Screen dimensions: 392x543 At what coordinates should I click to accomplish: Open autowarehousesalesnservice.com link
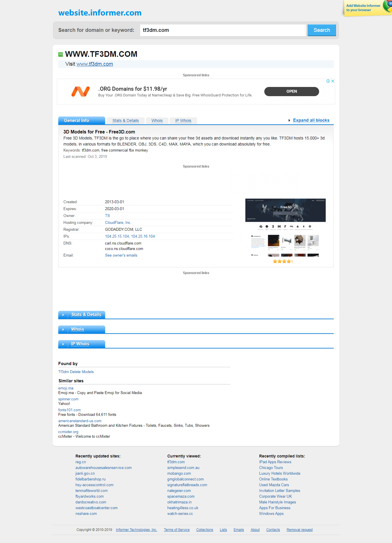point(104,468)
